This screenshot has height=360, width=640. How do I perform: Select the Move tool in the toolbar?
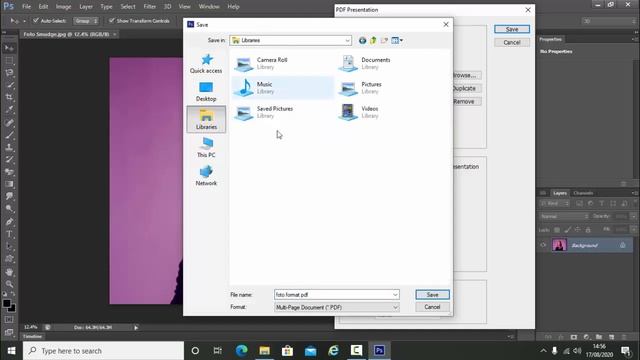9,48
